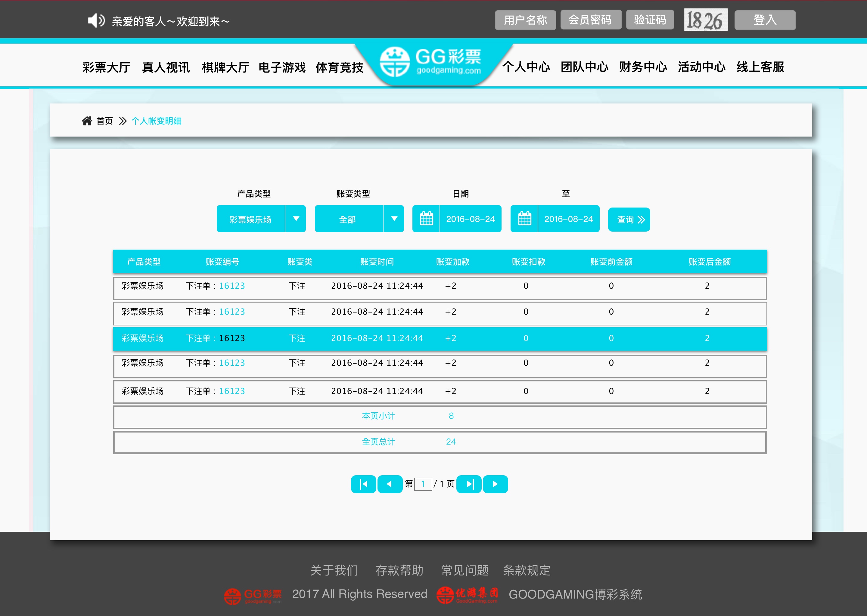Go to the previous page arrow
The width and height of the screenshot is (867, 616).
390,484
